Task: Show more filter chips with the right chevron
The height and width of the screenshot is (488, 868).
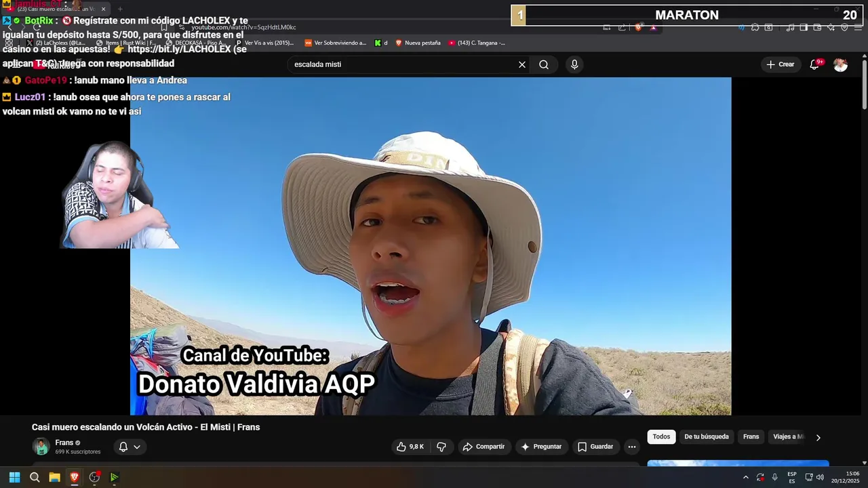Action: point(818,437)
